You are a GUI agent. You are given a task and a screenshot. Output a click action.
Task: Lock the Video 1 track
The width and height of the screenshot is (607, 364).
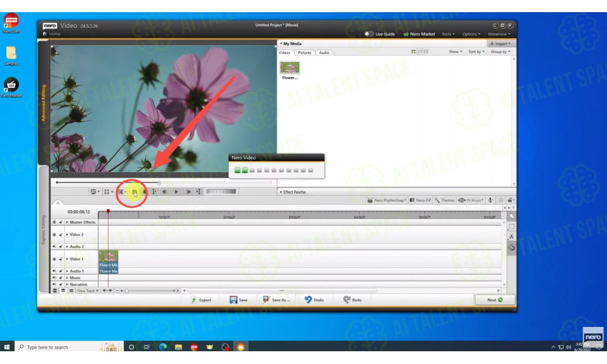click(61, 259)
